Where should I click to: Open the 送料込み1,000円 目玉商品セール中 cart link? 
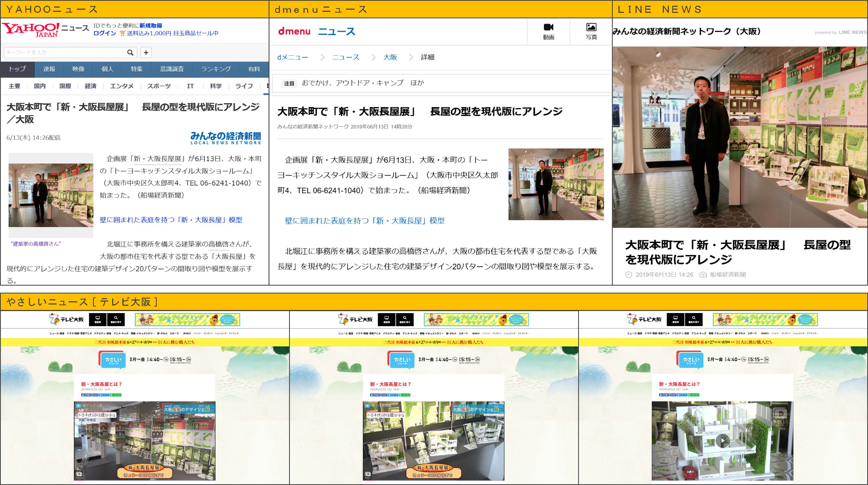169,33
